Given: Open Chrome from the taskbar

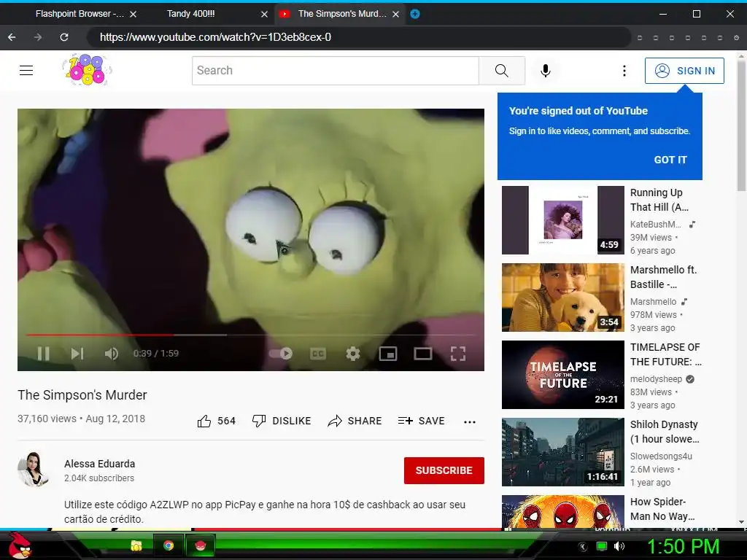Looking at the screenshot, I should pyautogui.click(x=169, y=545).
